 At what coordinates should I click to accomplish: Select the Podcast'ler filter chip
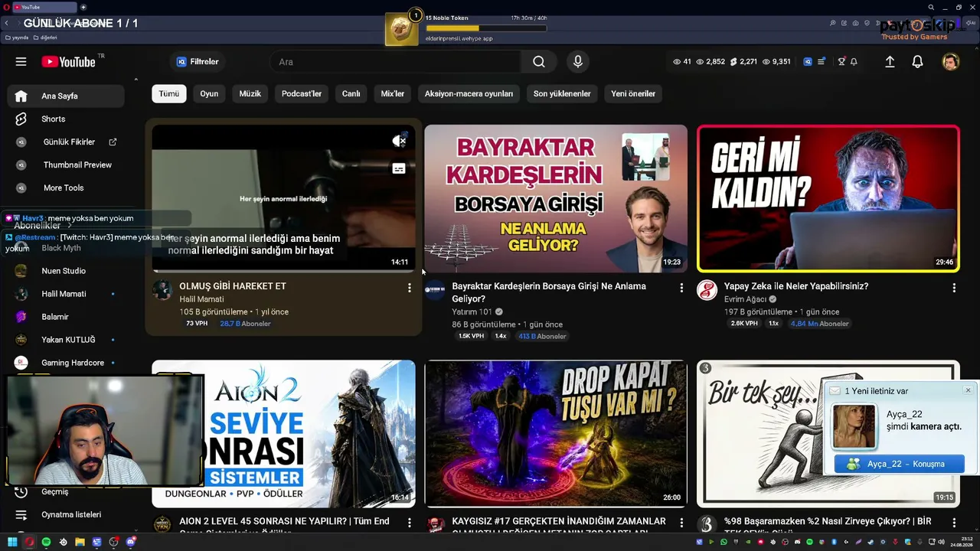302,93
